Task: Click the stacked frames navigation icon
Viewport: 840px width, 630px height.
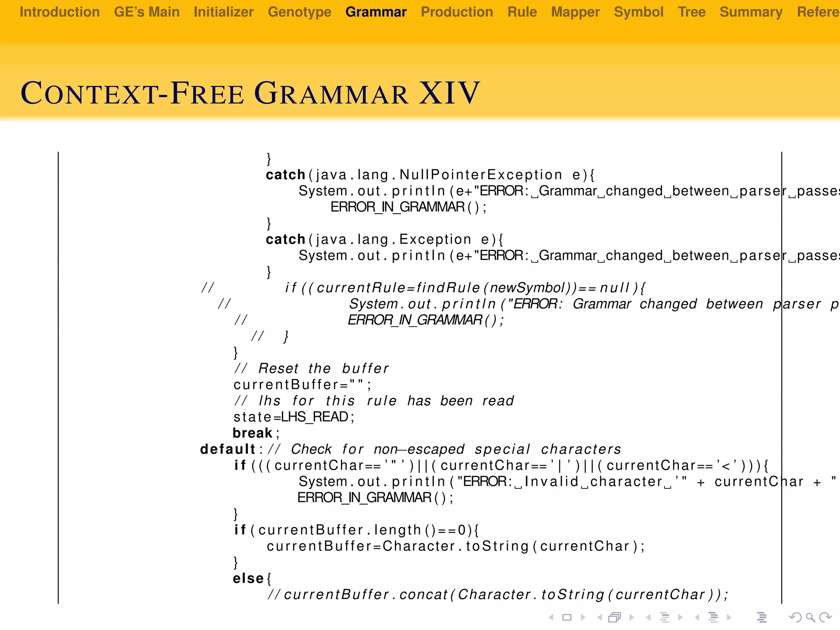Action: point(615,617)
